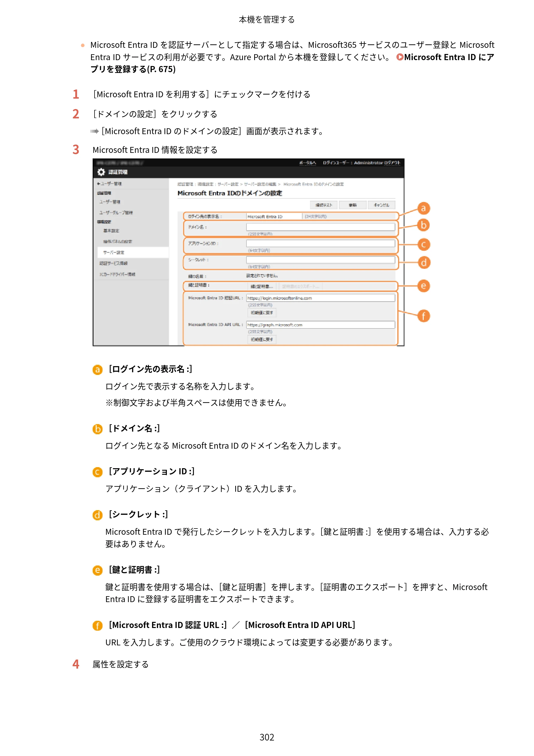Viewport: 534px width, 756px height.
Task: Click the gear icon beside 認証管理 header
Action: pyautogui.click(x=101, y=172)
